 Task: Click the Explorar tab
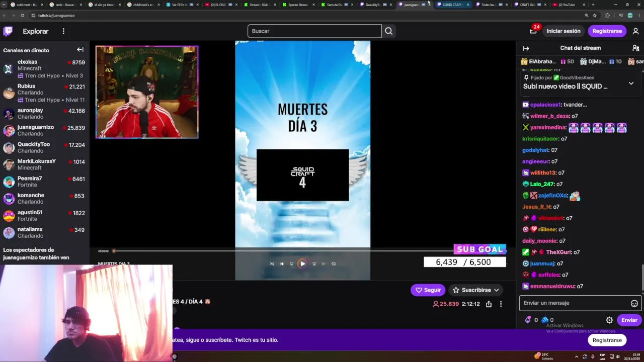tap(36, 31)
